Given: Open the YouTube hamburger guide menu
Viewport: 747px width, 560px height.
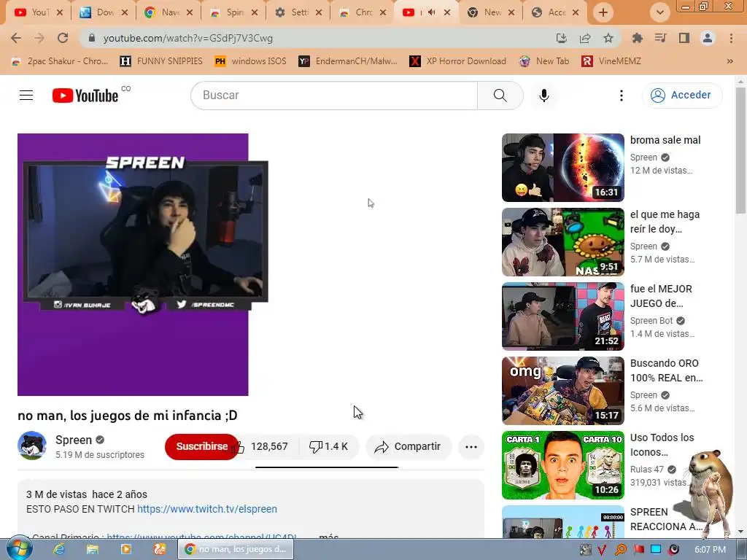Looking at the screenshot, I should click(x=26, y=96).
